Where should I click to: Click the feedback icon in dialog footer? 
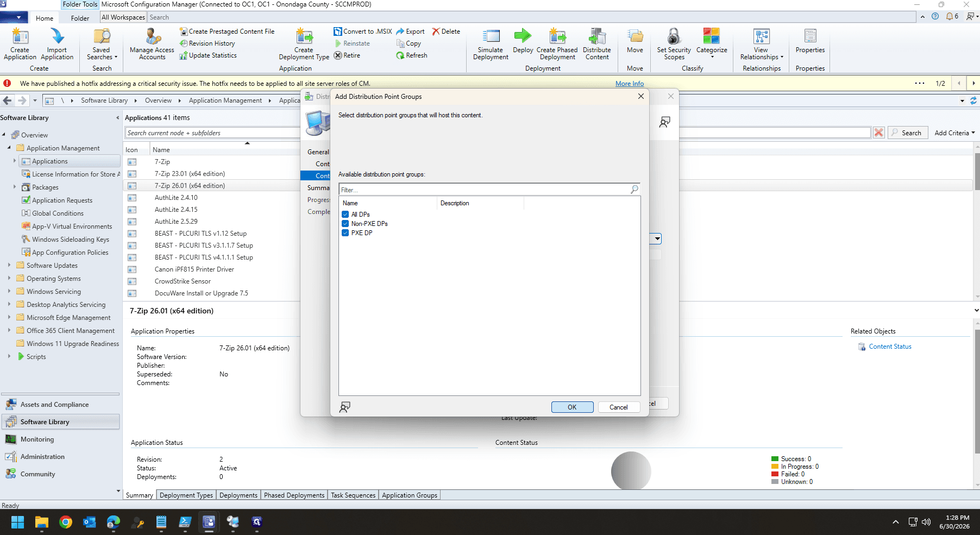[344, 407]
